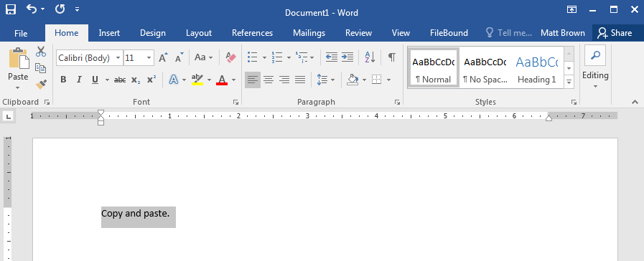
Task: Apply the Heading 1 style
Action: pos(537,67)
